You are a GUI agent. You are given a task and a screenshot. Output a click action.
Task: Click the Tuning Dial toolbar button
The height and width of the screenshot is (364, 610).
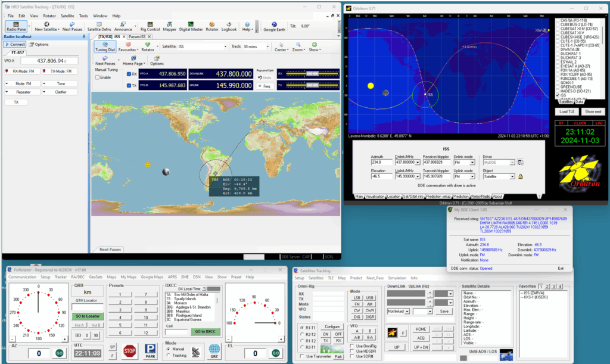point(105,47)
